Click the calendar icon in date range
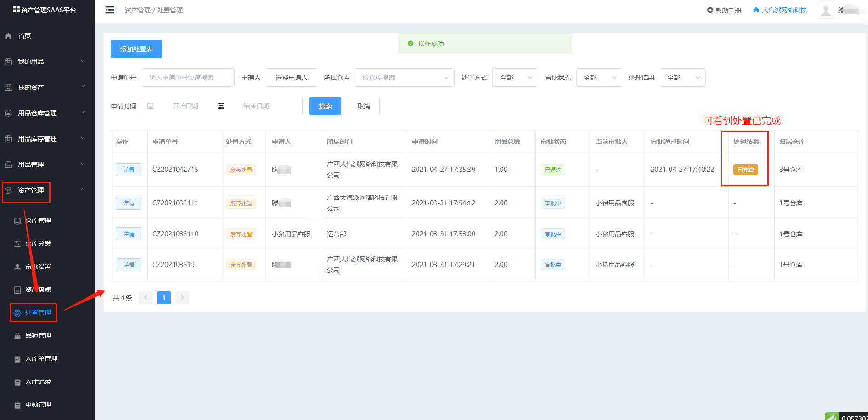 [150, 106]
